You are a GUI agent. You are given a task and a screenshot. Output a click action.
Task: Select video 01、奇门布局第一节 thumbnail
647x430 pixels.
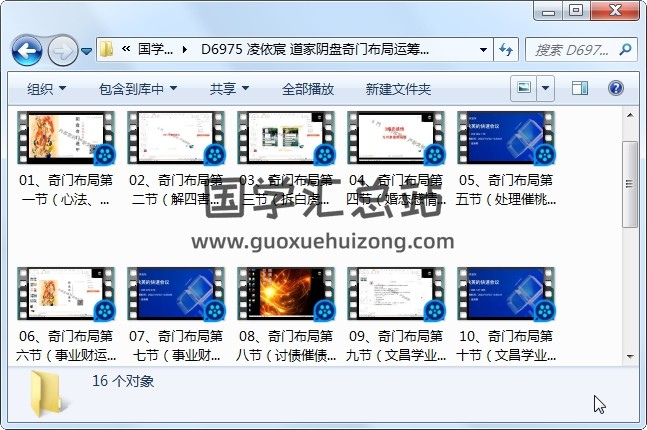(x=66, y=138)
